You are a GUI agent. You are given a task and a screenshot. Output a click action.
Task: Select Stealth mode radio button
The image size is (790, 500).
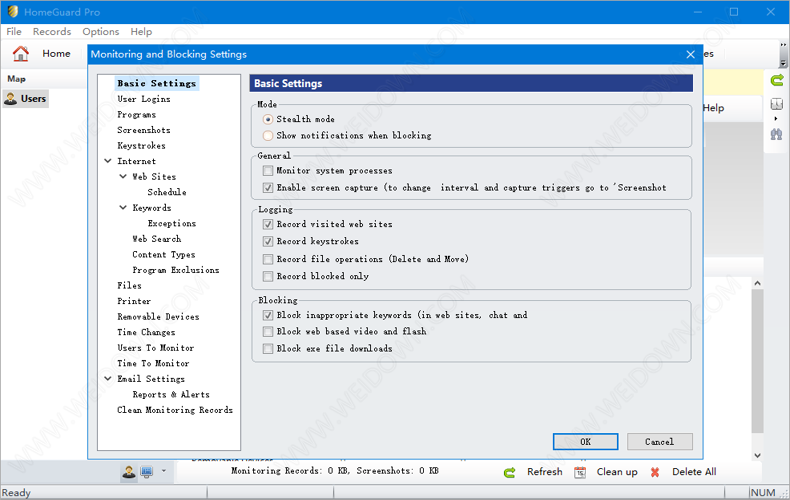coord(268,119)
